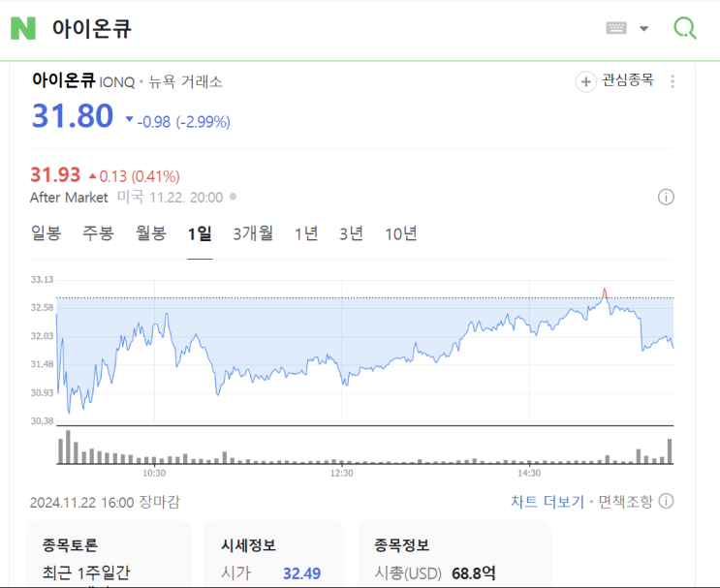The image size is (720, 588).
Task: Add IONQ to 관심종목 with plus icon
Action: click(x=586, y=81)
